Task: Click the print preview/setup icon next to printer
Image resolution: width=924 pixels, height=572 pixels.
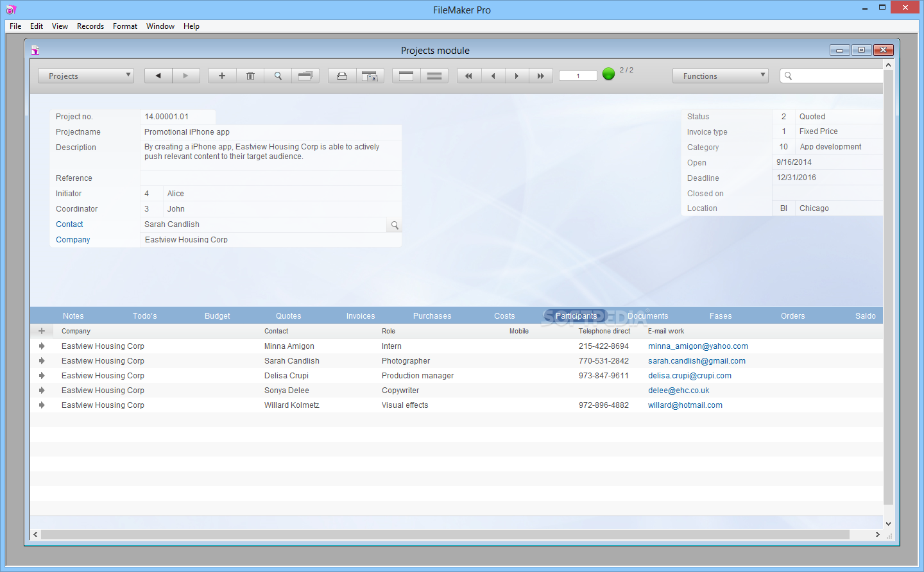Action: [x=370, y=76]
